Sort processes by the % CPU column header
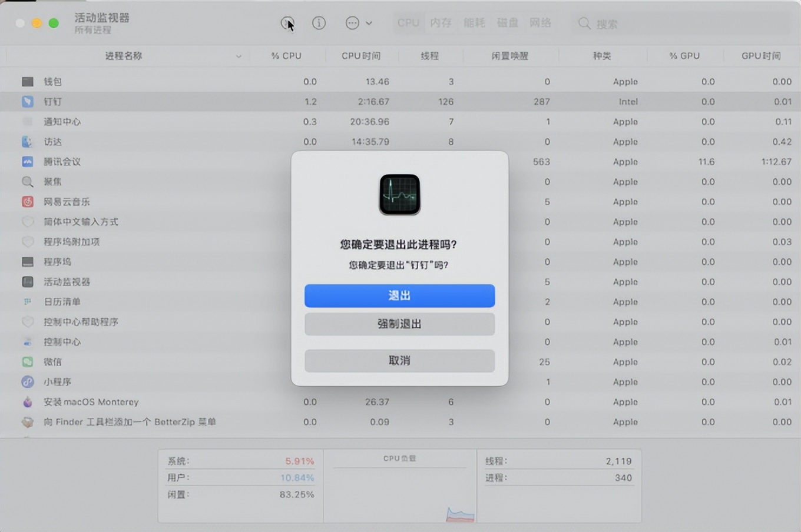 click(286, 56)
